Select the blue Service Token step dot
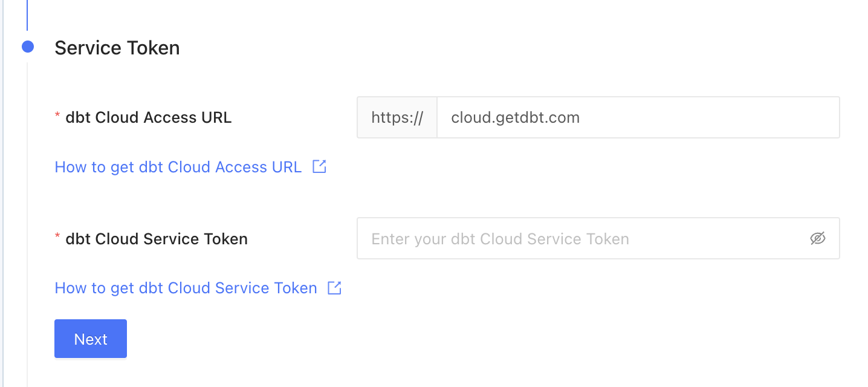The image size is (868, 387). (28, 47)
